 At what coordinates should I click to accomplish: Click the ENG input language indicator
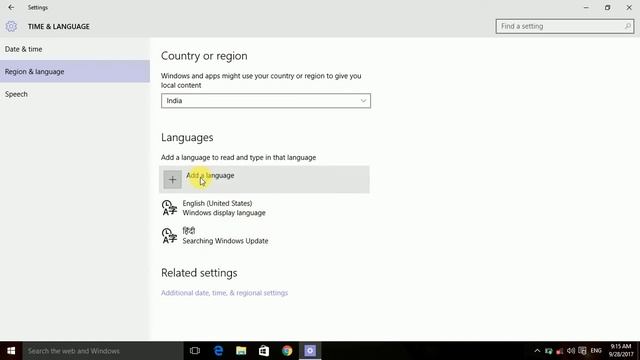pos(596,351)
